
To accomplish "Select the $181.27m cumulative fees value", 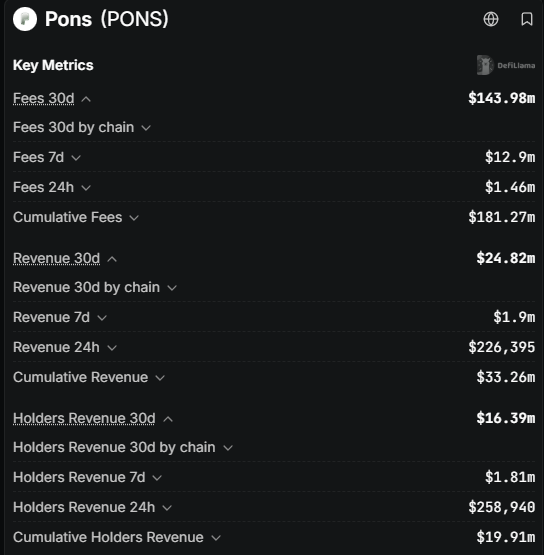I will pyautogui.click(x=502, y=217).
